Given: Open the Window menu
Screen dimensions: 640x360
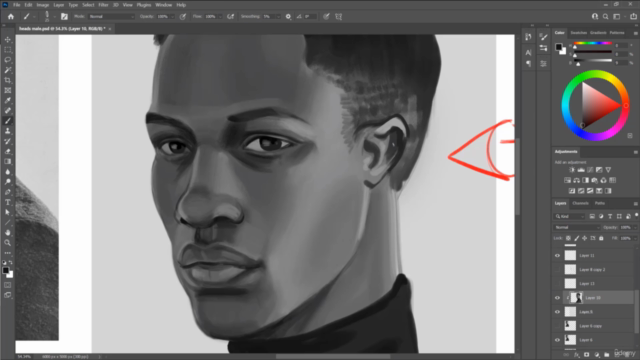Looking at the screenshot, I should tap(163, 5).
